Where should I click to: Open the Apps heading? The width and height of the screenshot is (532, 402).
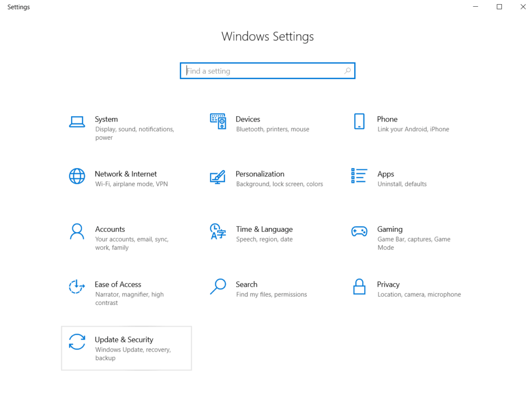[386, 175]
